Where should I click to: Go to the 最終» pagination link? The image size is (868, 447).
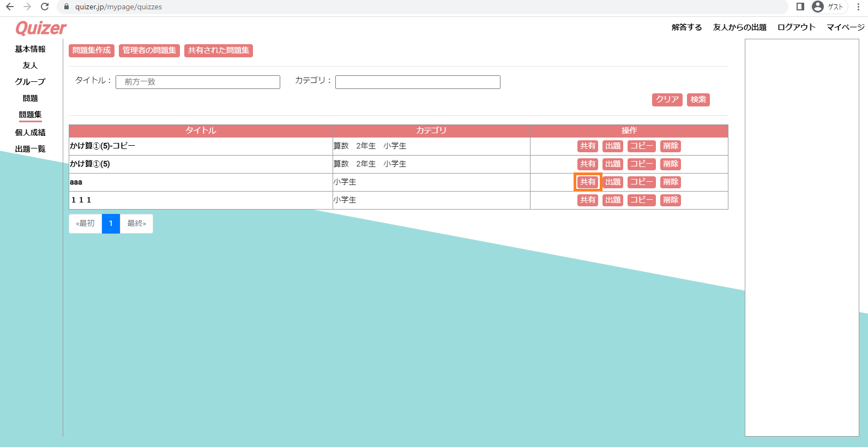pyautogui.click(x=136, y=224)
